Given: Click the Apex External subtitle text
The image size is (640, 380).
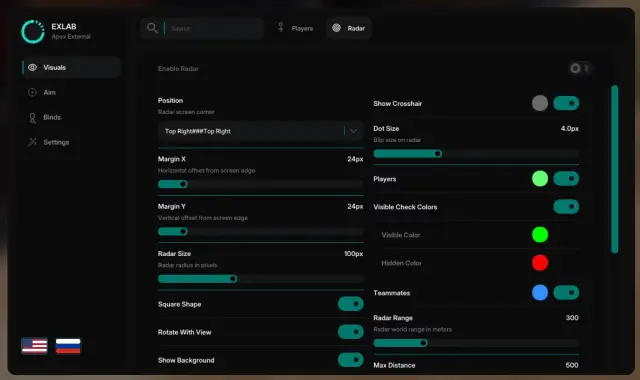Looking at the screenshot, I should 71,37.
